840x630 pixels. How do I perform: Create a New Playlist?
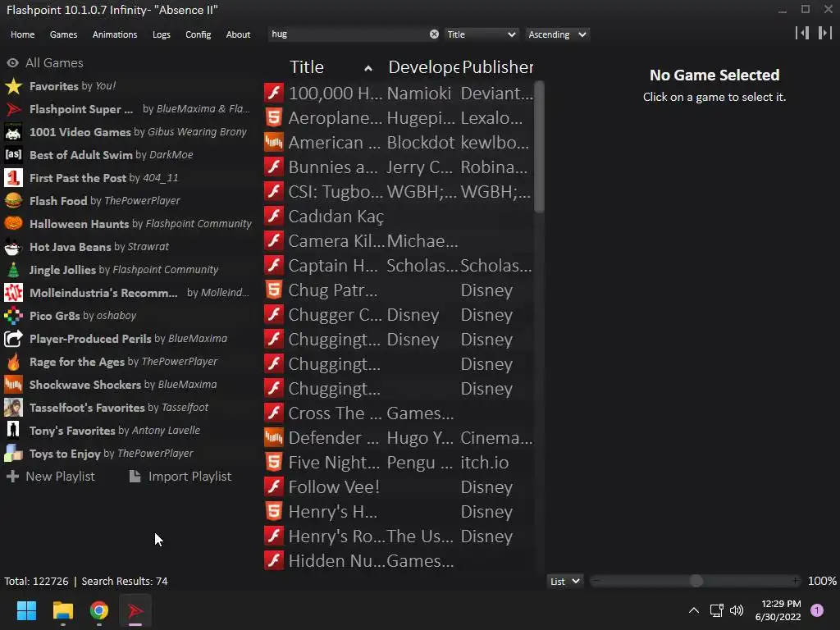point(50,477)
